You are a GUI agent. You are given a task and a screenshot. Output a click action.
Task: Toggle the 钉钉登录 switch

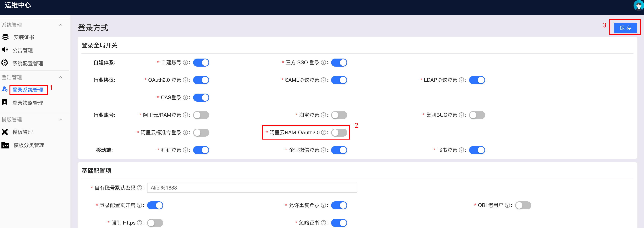click(201, 150)
